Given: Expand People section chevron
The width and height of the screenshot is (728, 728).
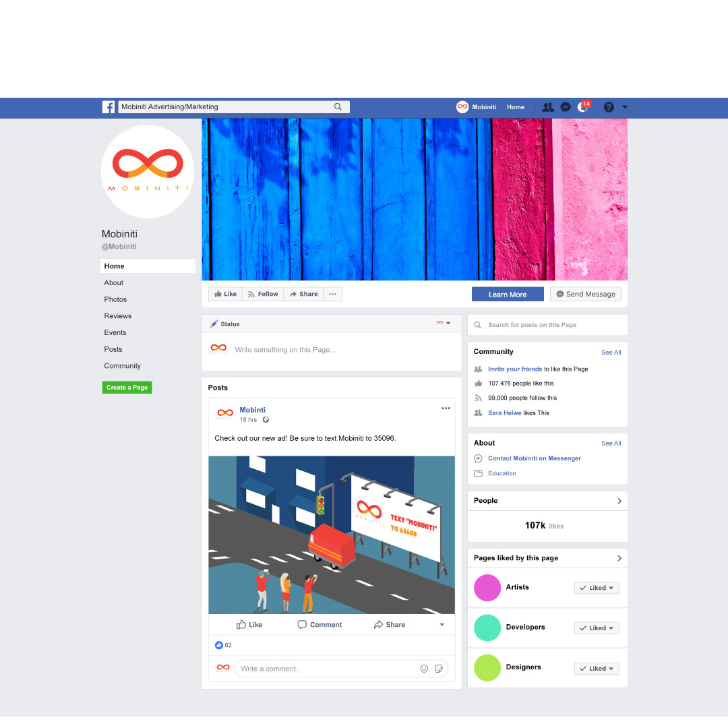Looking at the screenshot, I should [x=619, y=501].
